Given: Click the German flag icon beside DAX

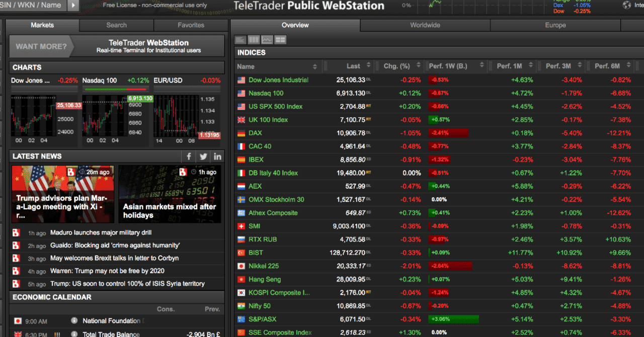Looking at the screenshot, I should tap(241, 133).
